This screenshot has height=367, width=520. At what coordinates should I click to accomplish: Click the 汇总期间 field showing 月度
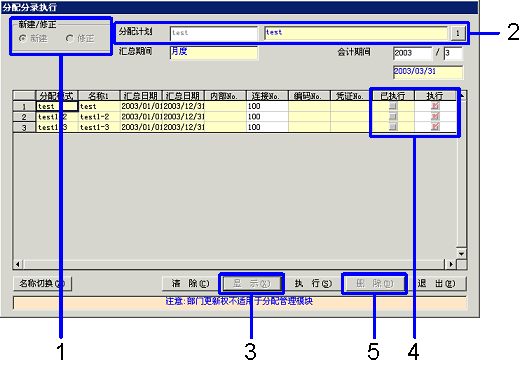point(214,53)
